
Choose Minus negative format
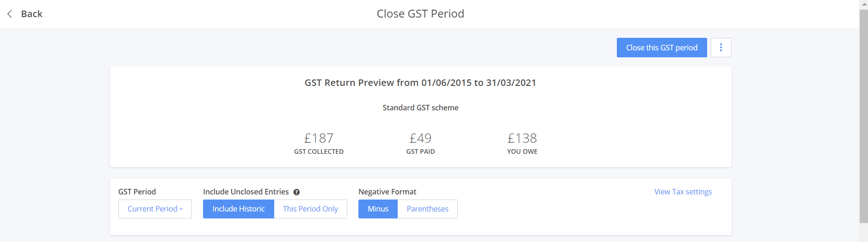tap(378, 209)
